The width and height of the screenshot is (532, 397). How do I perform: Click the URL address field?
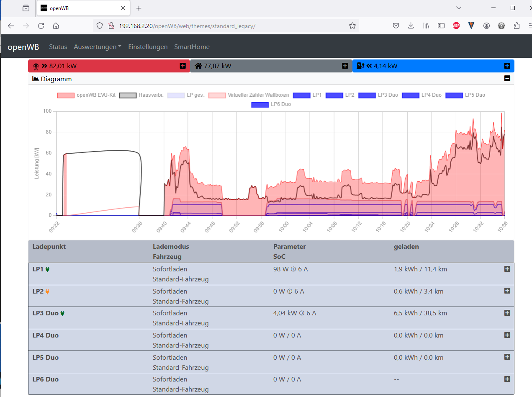coord(226,26)
